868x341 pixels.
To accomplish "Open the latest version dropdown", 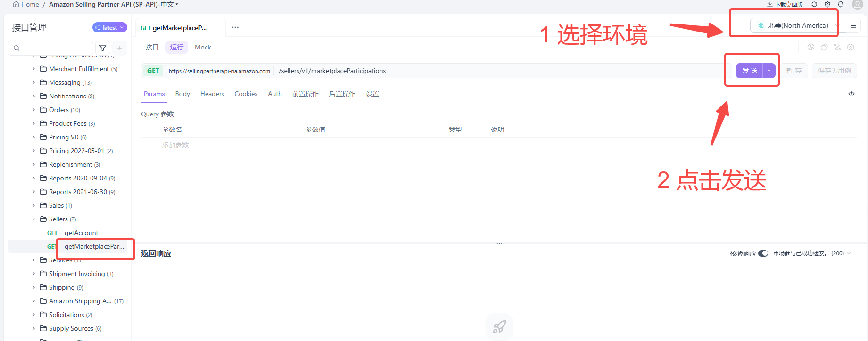I will coord(110,28).
